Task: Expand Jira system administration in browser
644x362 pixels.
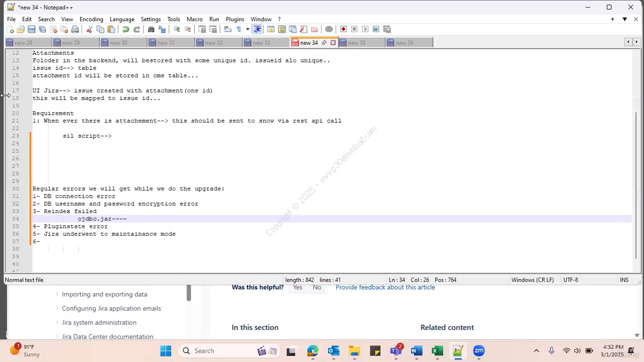Action: [x=57, y=322]
